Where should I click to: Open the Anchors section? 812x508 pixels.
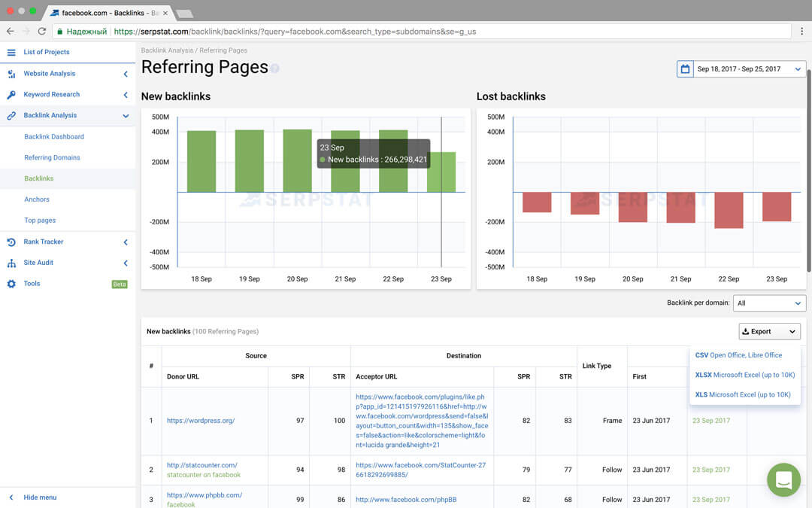tap(36, 199)
